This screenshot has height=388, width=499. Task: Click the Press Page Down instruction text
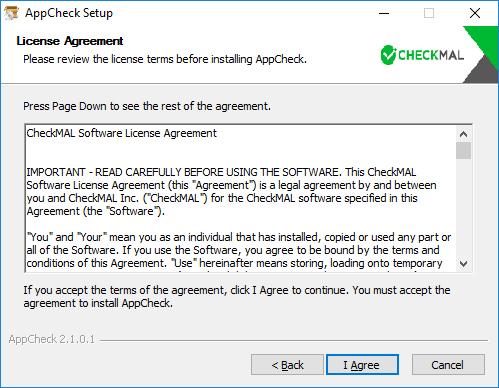click(147, 106)
